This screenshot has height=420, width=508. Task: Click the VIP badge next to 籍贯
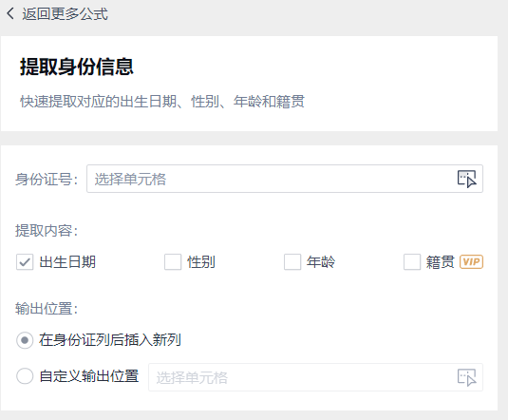471,261
